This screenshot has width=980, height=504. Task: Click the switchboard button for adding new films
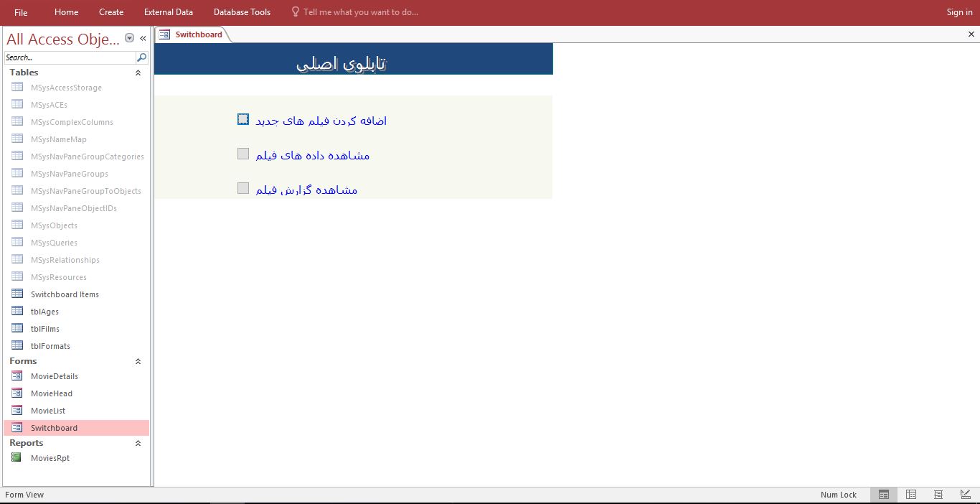[x=243, y=119]
